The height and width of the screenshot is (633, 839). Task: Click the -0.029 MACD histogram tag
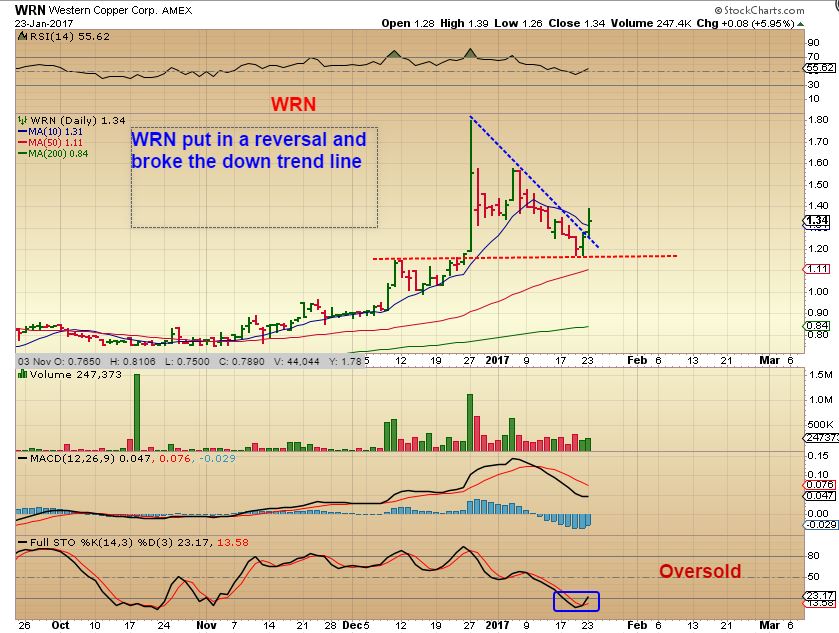pos(820,524)
